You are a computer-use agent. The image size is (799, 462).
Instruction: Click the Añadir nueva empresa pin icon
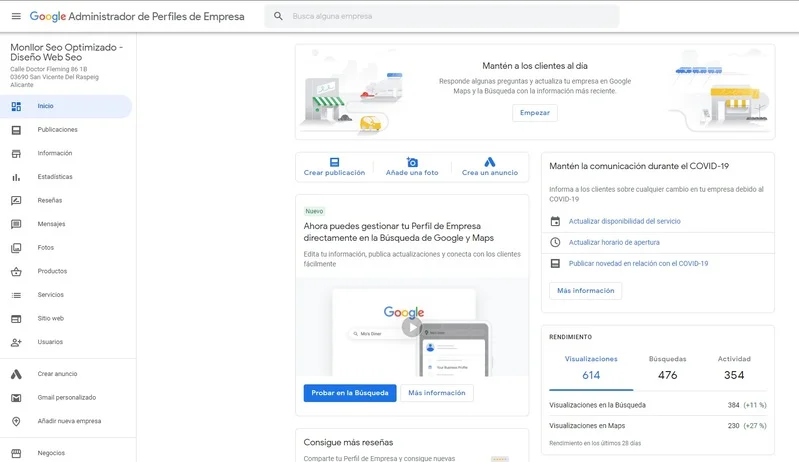16,421
